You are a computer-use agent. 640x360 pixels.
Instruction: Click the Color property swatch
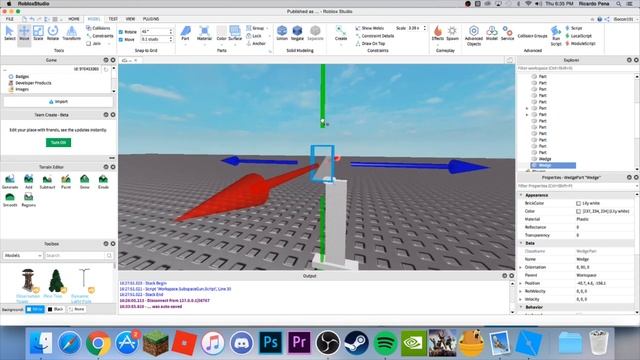point(578,211)
